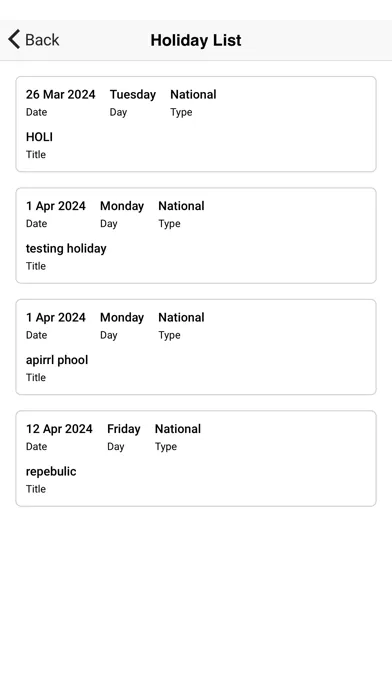Screen dimensions: 392x696
Task: Tap National type in apirrl phool card
Action: coord(181,318)
